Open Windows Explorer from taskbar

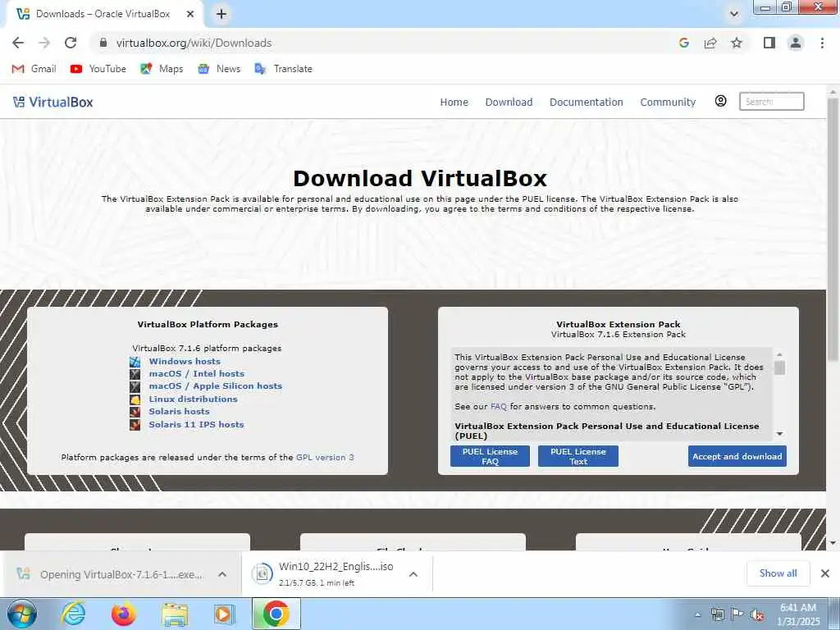[x=175, y=614]
